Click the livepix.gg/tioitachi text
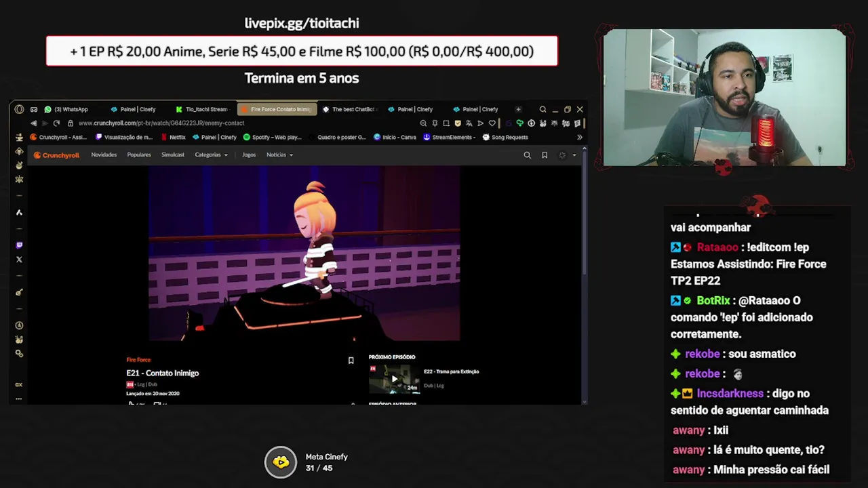Viewport: 868px width, 488px height. pyautogui.click(x=302, y=23)
